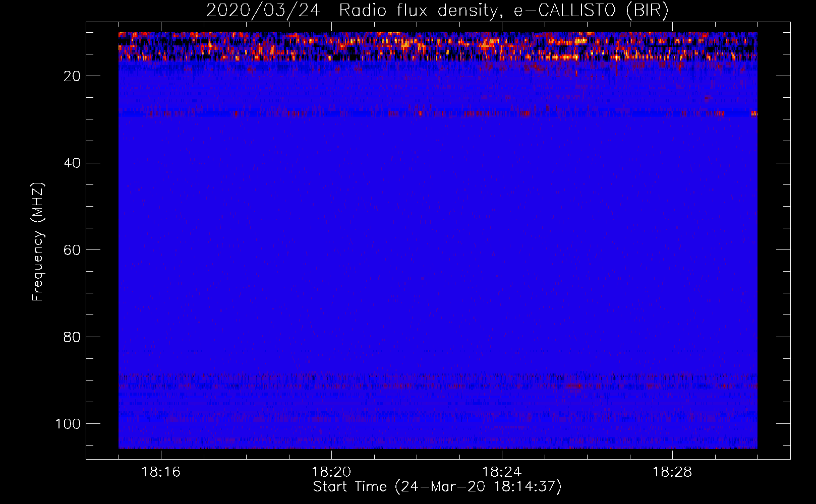Click the spectrogram center around 60 MHz

(438, 249)
